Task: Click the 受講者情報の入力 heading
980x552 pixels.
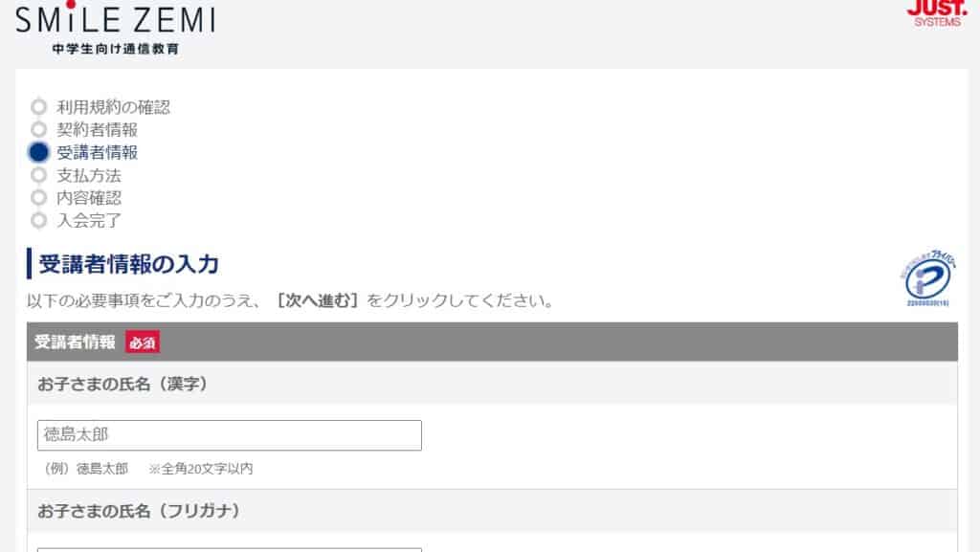Action: coord(129,264)
